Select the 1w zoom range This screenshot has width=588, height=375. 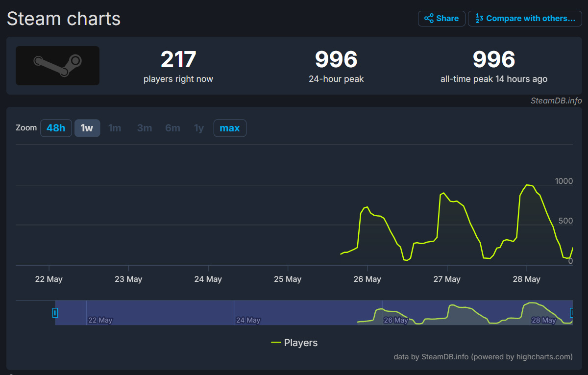coord(87,128)
